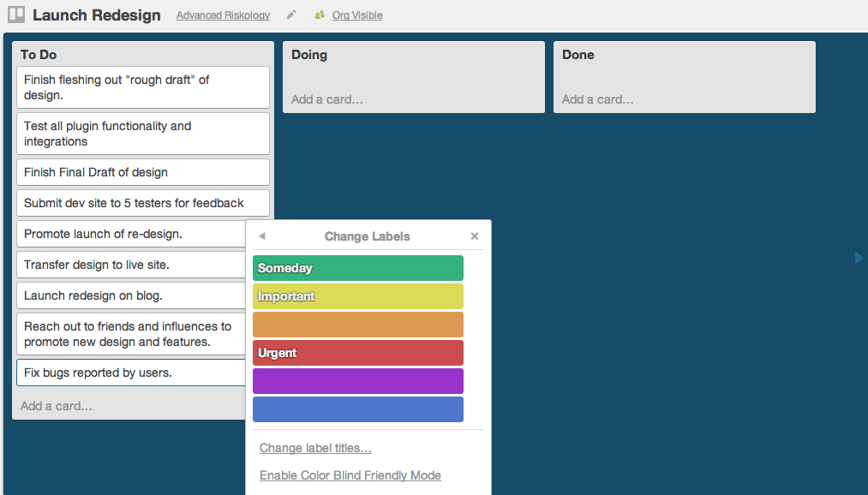Select the unnamed blue label swatch
Image resolution: width=868 pixels, height=495 pixels.
pyautogui.click(x=357, y=409)
